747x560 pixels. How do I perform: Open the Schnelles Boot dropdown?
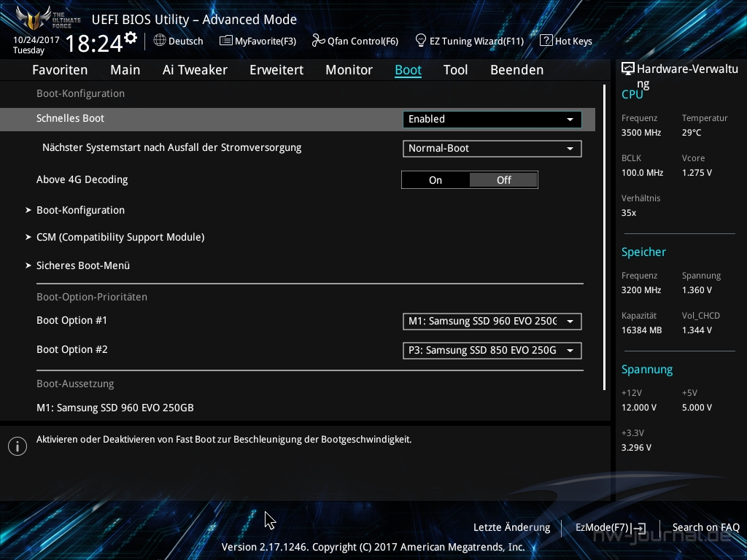492,119
